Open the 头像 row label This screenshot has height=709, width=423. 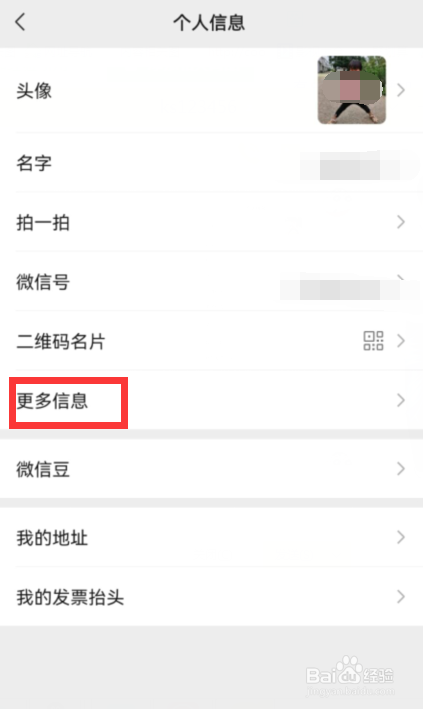tap(34, 90)
